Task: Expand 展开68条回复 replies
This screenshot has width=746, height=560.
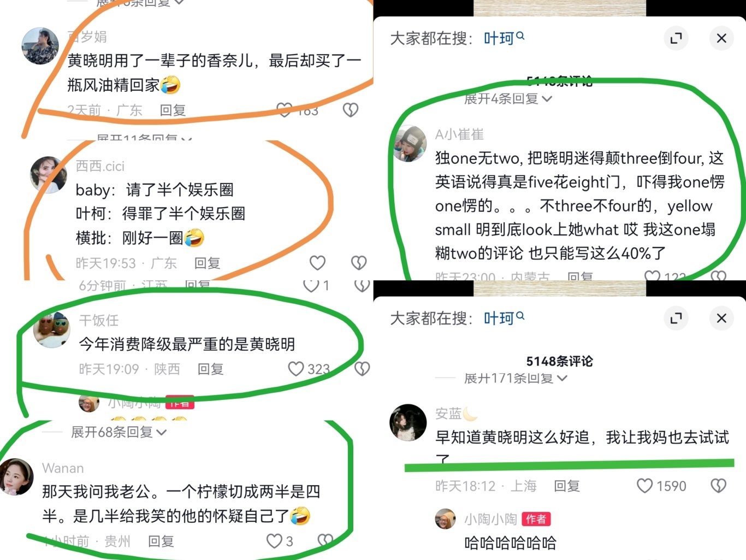Action: coord(119,432)
